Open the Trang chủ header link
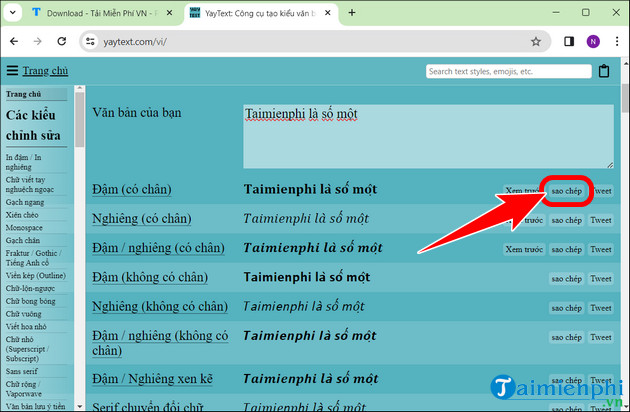This screenshot has width=630, height=412. click(45, 71)
